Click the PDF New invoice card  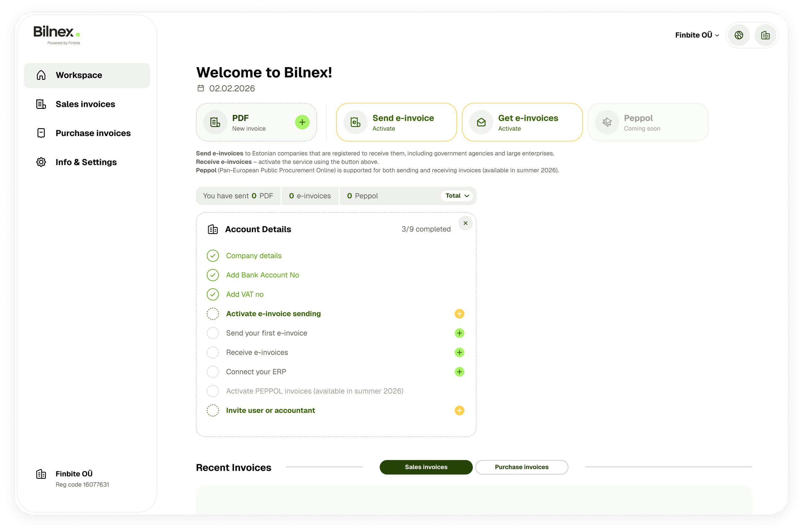[x=256, y=122]
